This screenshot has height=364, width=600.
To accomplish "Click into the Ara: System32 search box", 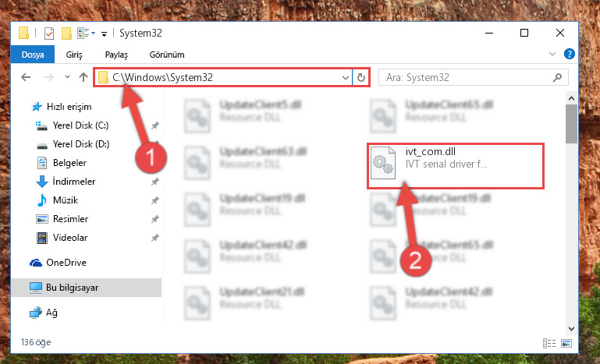I will coord(467,78).
